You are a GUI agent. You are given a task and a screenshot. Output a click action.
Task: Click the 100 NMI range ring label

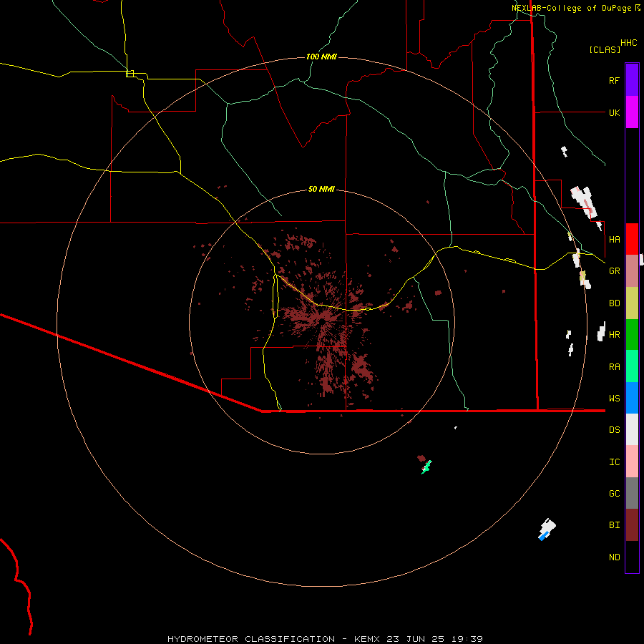(321, 57)
